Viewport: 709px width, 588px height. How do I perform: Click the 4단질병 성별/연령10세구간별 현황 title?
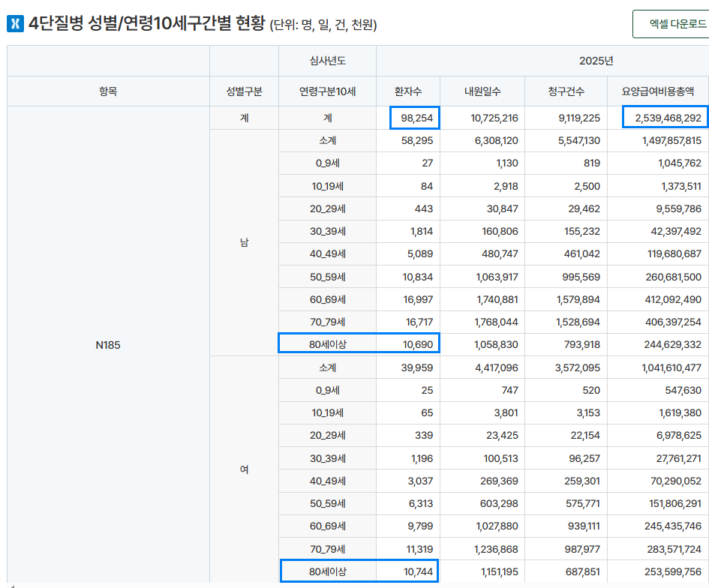point(146,23)
